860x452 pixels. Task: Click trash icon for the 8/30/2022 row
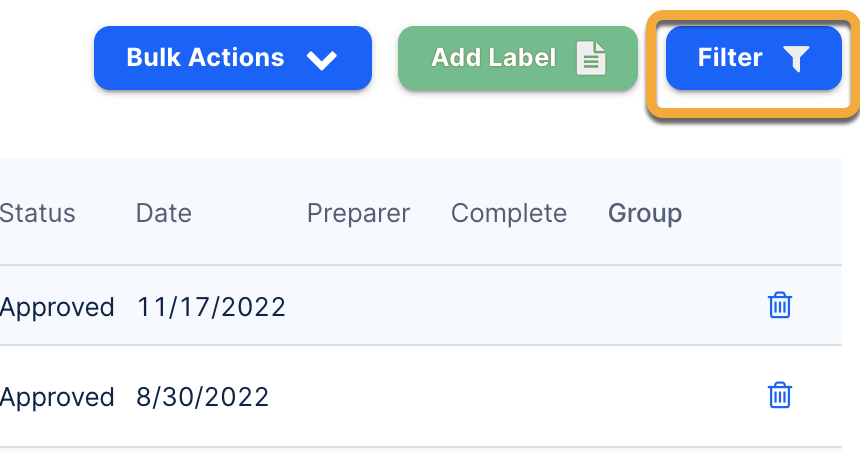pos(779,395)
